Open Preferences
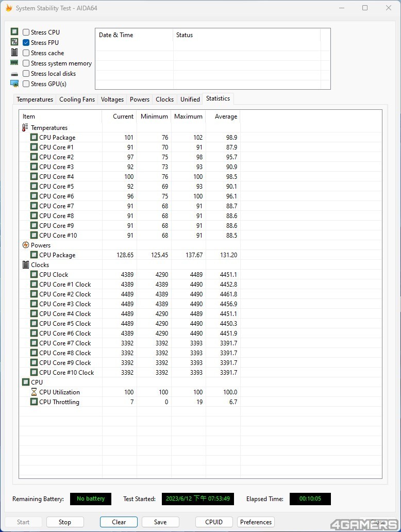The width and height of the screenshot is (401, 532). (256, 522)
